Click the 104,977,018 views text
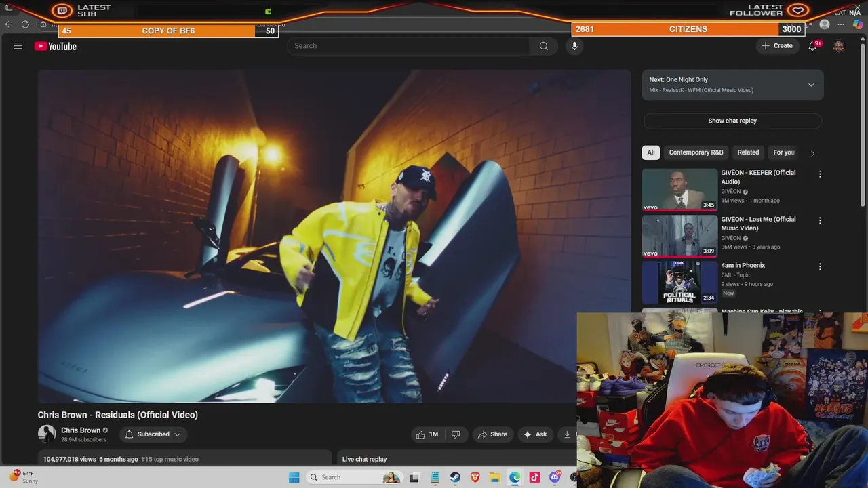868x488 pixels. tap(69, 459)
